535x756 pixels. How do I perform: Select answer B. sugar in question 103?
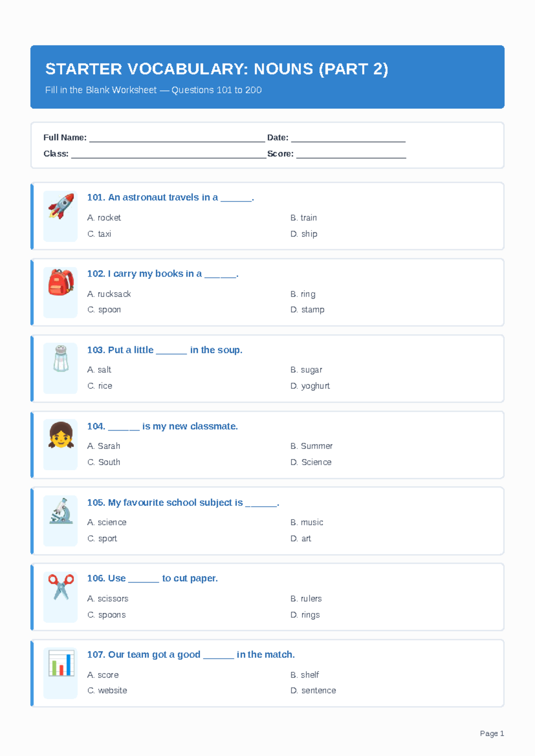(306, 370)
